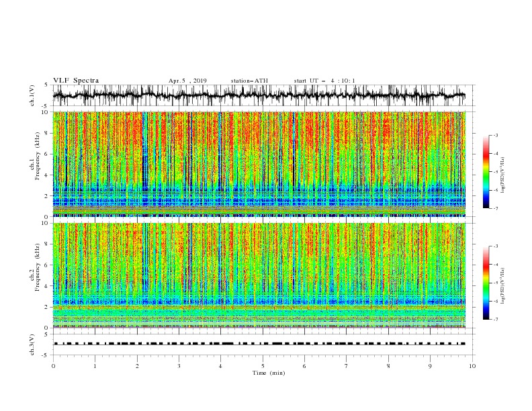The image size is (532, 411).
Task: Click the ch.1 voltage waveform trace
Action: click(x=259, y=95)
